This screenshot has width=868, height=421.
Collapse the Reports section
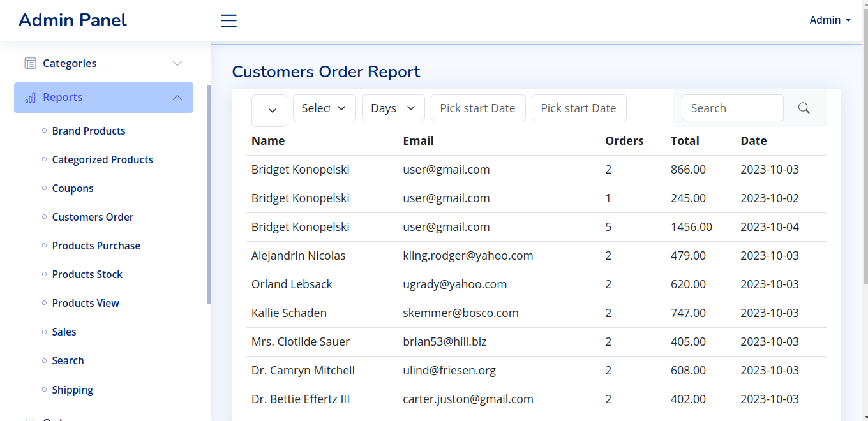[177, 98]
